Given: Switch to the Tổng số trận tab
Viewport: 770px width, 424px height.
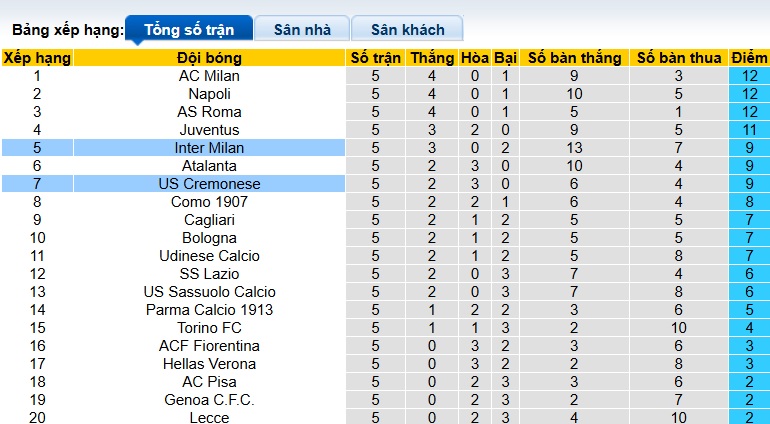Looking at the screenshot, I should pyautogui.click(x=189, y=29).
